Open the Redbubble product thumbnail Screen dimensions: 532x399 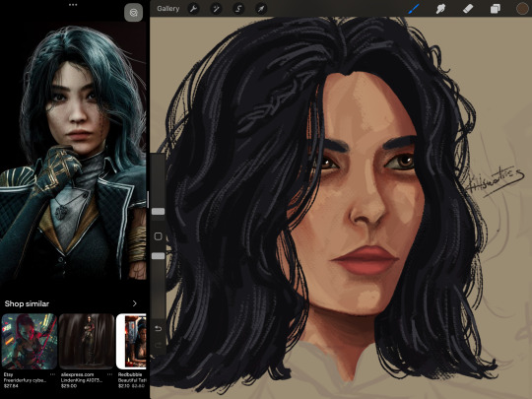(x=131, y=341)
